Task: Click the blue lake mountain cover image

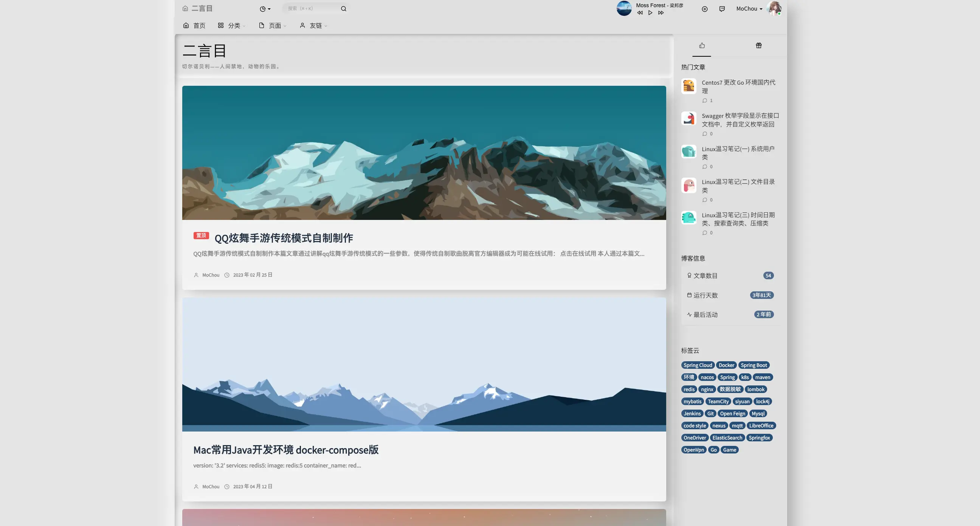Action: coord(424,365)
